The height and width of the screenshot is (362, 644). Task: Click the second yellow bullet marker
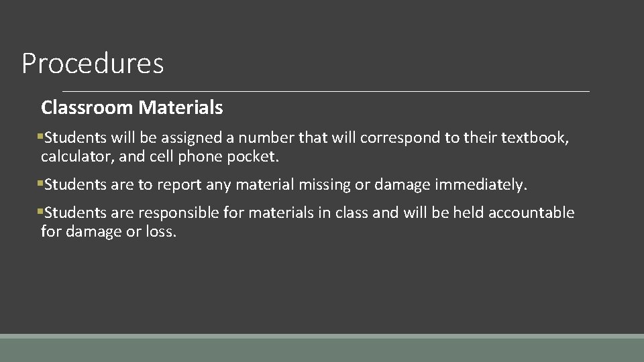coord(40,183)
